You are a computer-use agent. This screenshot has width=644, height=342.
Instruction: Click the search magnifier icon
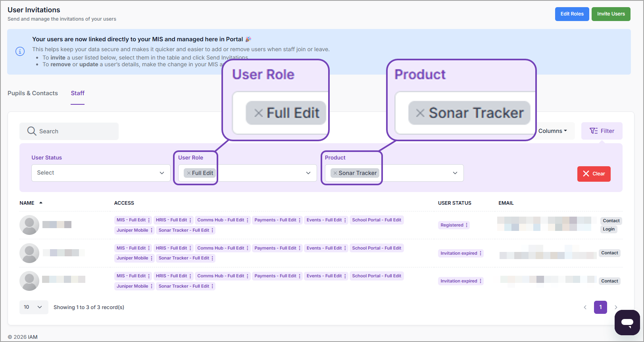pos(32,131)
